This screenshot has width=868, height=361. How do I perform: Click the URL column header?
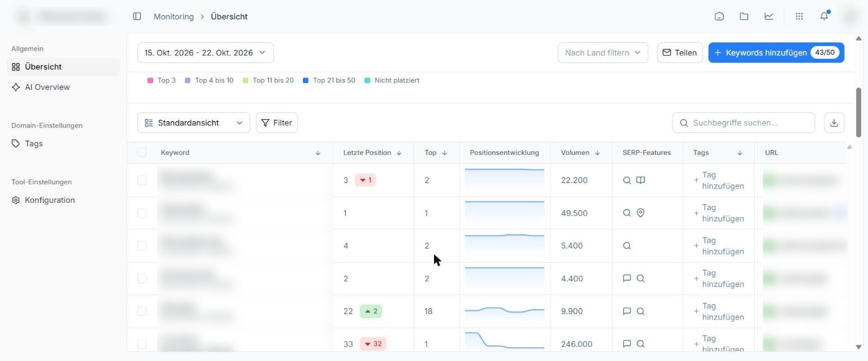pyautogui.click(x=771, y=153)
